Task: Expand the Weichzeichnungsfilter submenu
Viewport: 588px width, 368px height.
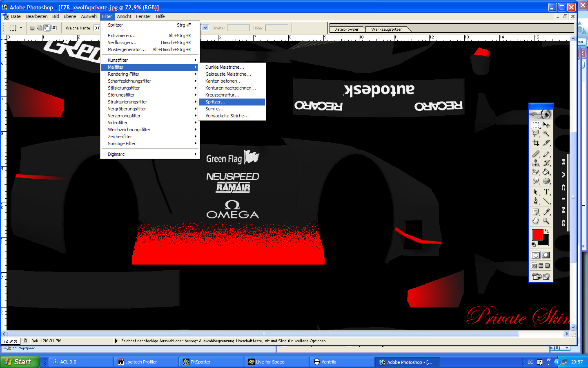Action: pos(150,130)
